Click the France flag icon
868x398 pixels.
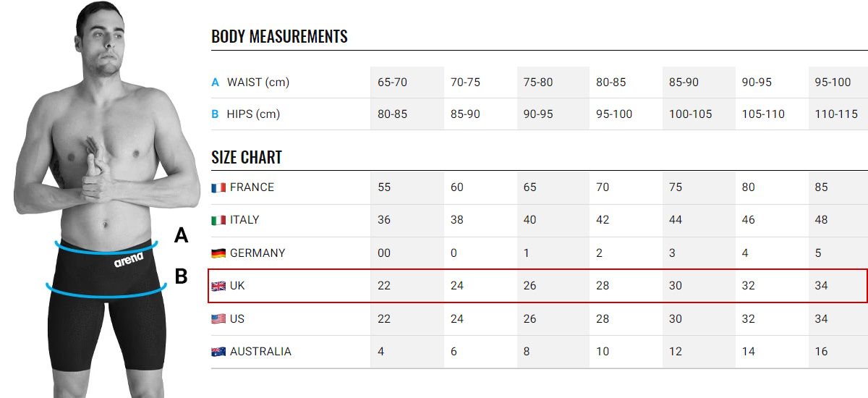pyautogui.click(x=218, y=187)
